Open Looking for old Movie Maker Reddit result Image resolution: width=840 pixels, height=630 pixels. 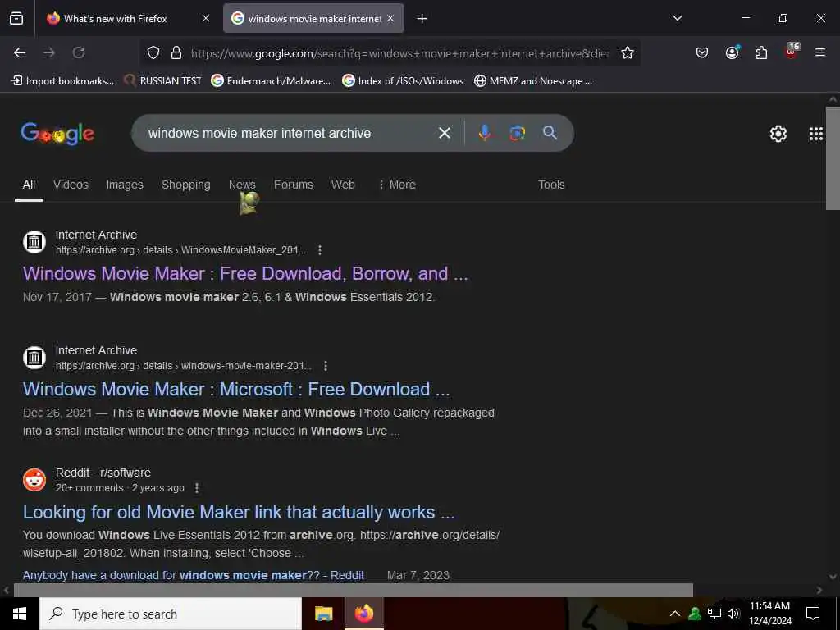(239, 513)
